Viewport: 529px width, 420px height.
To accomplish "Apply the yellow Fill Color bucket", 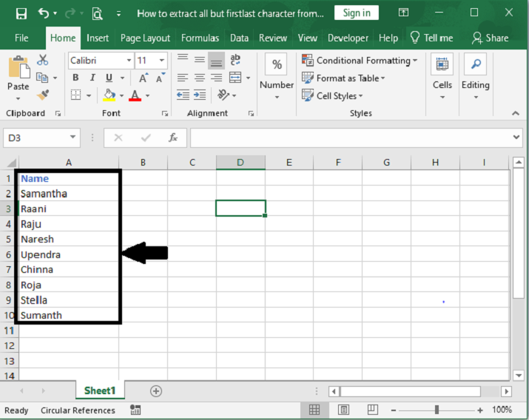I will 109,95.
